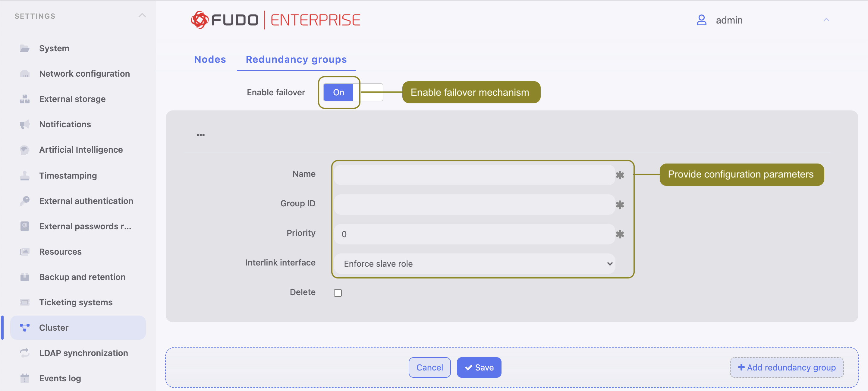This screenshot has width=868, height=391.
Task: Click the admin user profile icon
Action: (701, 20)
